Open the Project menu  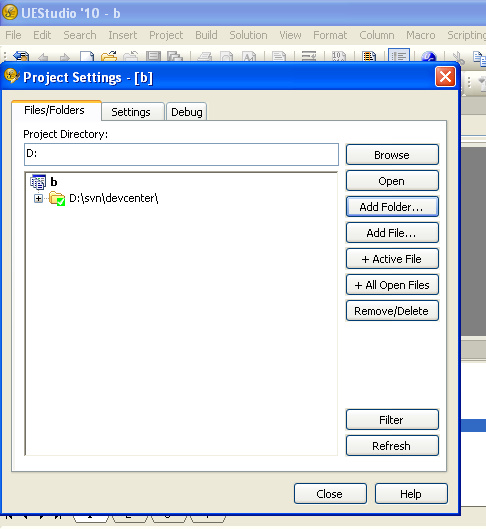pyautogui.click(x=166, y=35)
